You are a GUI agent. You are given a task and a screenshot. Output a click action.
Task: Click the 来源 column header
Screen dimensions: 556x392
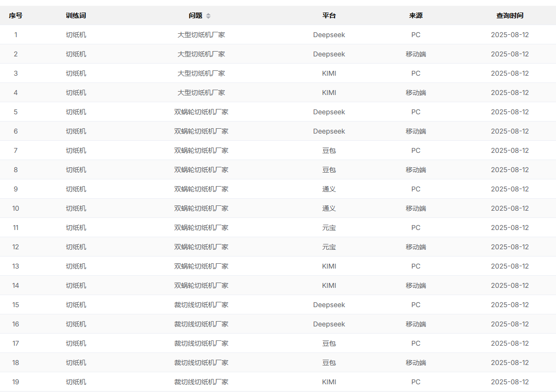[416, 15]
